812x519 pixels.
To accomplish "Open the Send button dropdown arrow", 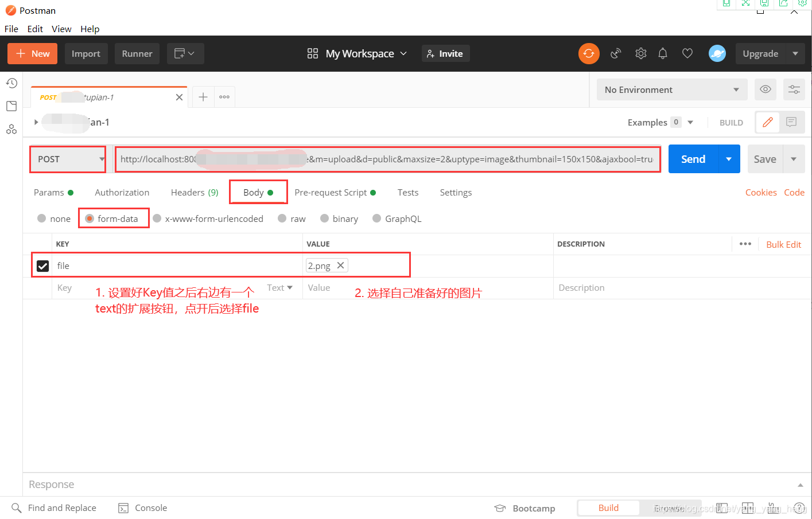I will pos(729,159).
